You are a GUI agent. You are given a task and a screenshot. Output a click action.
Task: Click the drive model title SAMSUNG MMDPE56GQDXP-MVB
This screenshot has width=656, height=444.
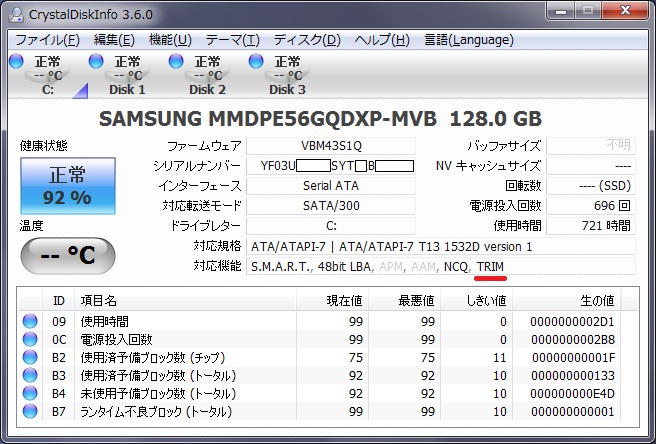click(x=268, y=119)
